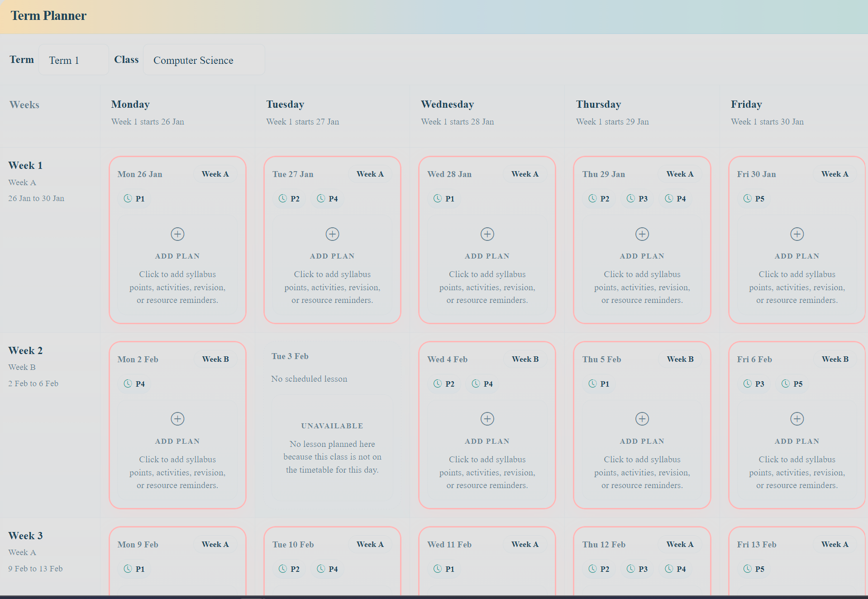Expand the Week 3 row section
Image resolution: width=868 pixels, height=599 pixels.
click(x=25, y=535)
